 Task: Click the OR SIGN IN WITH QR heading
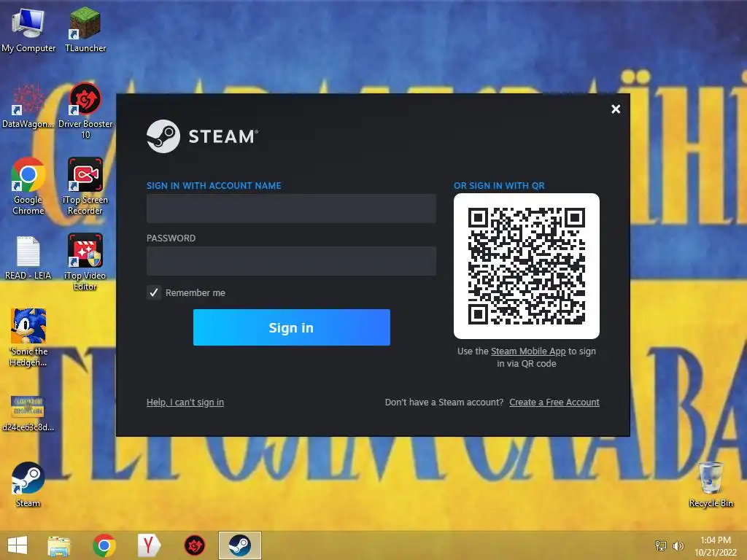(499, 185)
